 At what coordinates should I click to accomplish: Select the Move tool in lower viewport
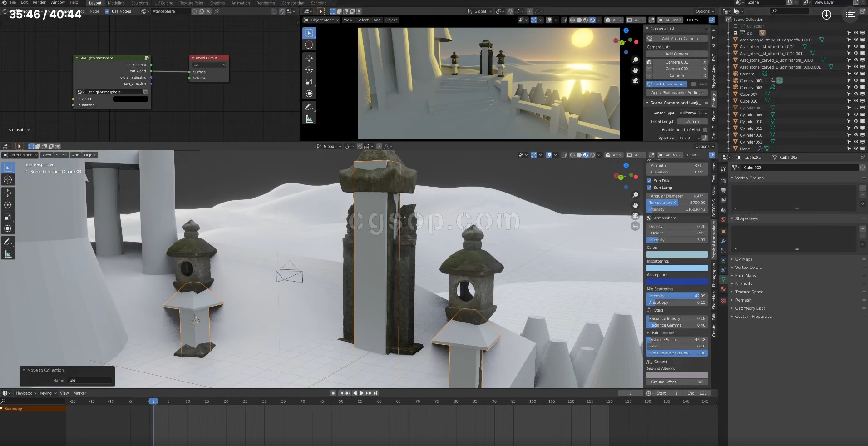(x=8, y=193)
